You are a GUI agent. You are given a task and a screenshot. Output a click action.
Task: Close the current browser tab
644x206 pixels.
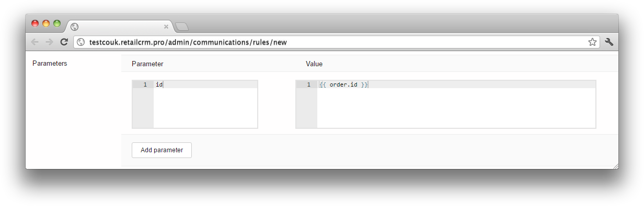coord(166,26)
